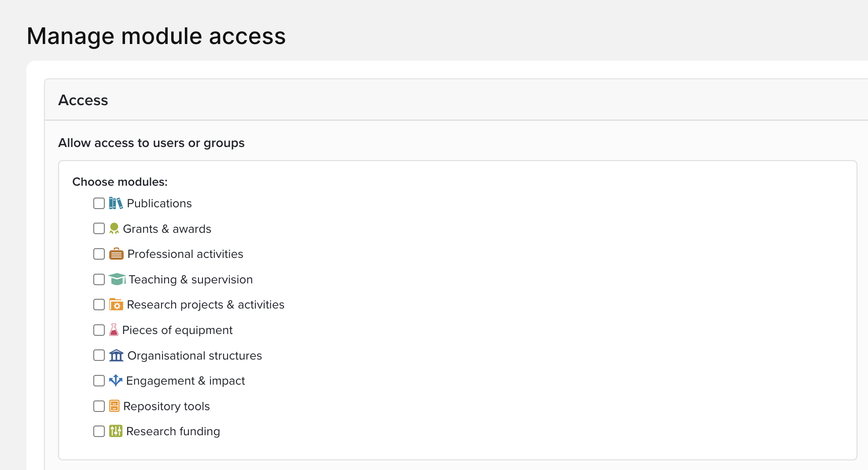Click the Research funding sliders icon
Image resolution: width=868 pixels, height=470 pixels.
[115, 431]
